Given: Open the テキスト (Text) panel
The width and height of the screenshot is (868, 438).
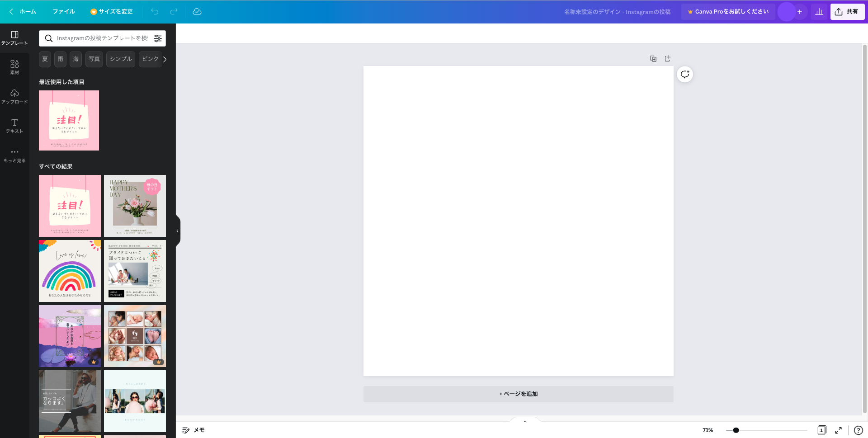Looking at the screenshot, I should 15,126.
